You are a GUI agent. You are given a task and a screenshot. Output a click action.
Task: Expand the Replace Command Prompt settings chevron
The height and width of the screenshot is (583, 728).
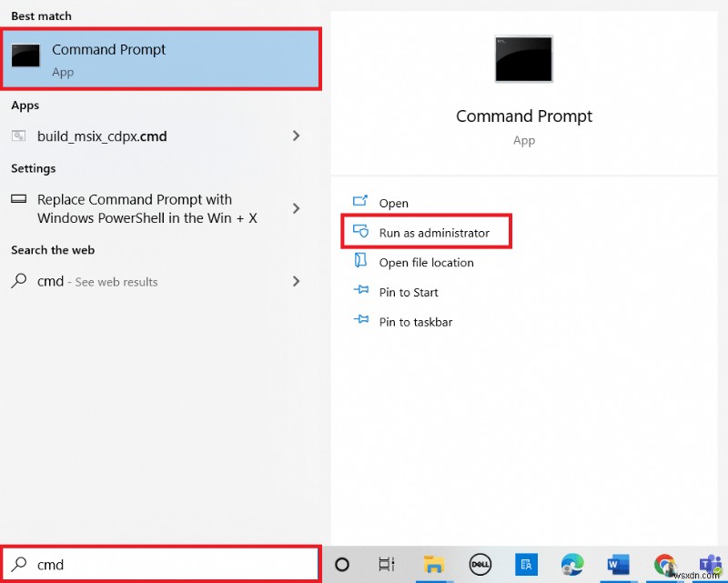[296, 208]
